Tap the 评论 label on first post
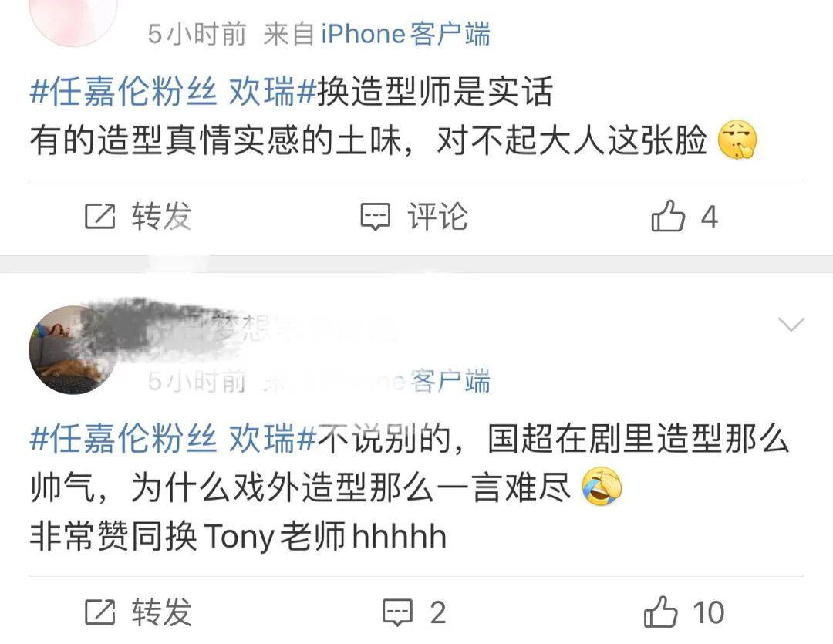 pos(438,216)
